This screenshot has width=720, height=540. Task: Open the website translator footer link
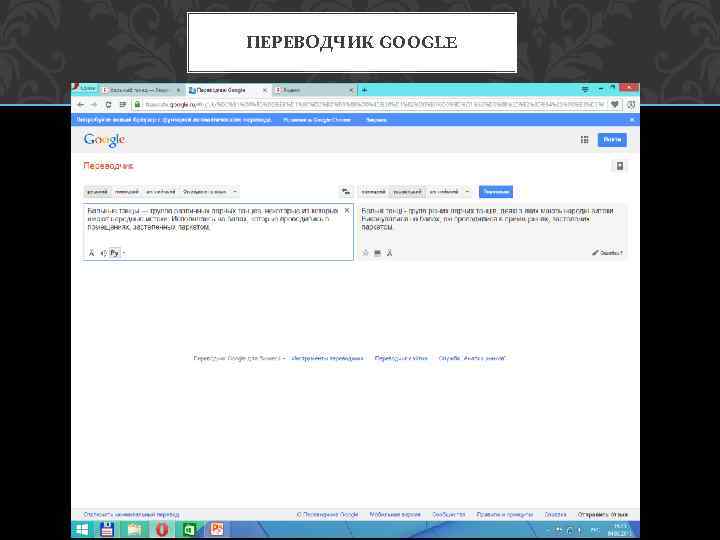(x=401, y=358)
